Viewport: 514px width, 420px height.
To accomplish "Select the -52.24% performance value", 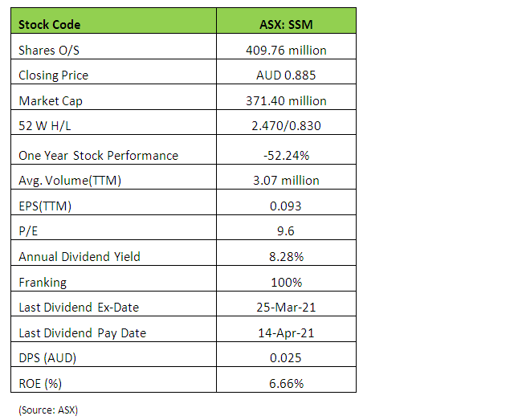I will 286,155.
